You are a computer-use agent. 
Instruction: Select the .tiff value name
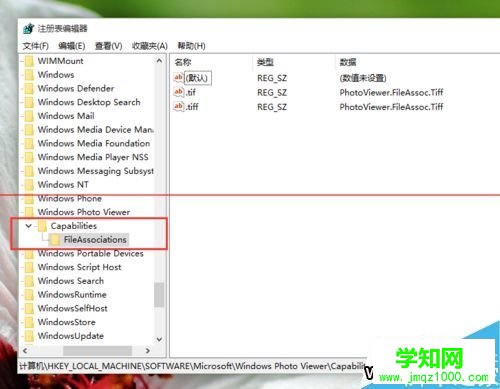click(192, 107)
